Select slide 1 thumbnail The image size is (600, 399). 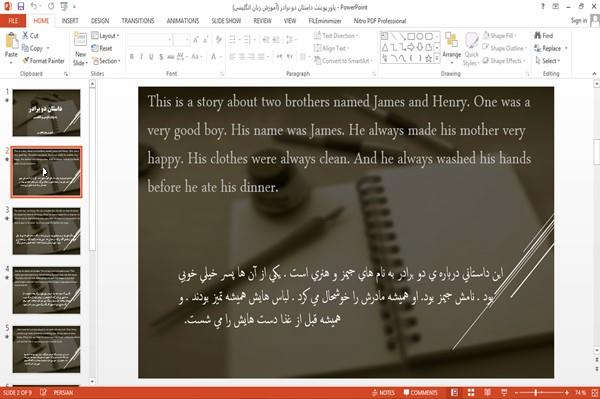[46, 113]
